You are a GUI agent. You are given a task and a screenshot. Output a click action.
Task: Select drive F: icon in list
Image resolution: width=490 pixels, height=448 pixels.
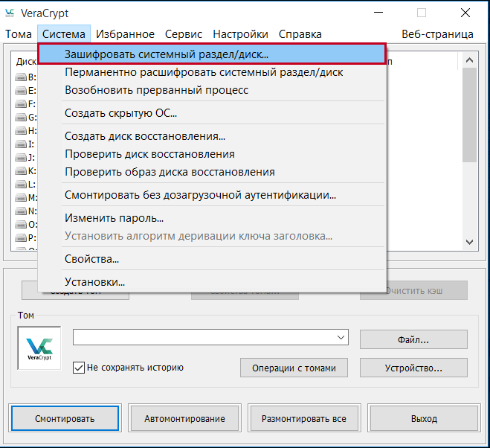(21, 103)
